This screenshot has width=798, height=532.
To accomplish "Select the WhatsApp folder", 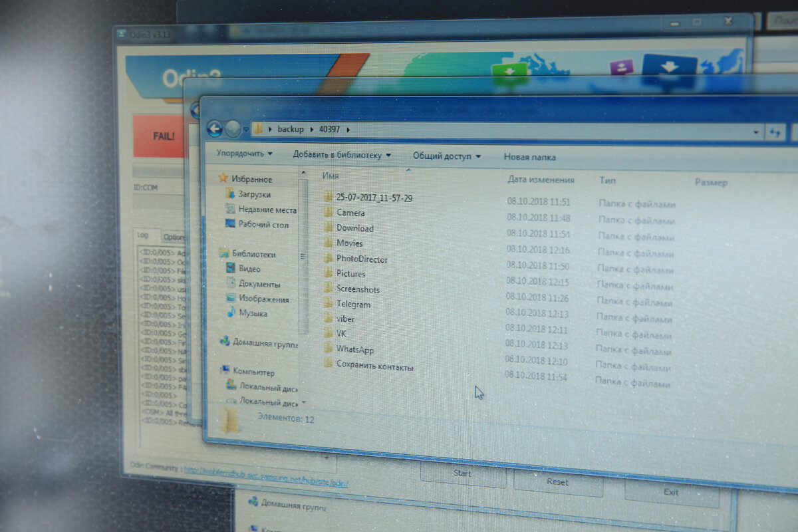I will tap(348, 349).
